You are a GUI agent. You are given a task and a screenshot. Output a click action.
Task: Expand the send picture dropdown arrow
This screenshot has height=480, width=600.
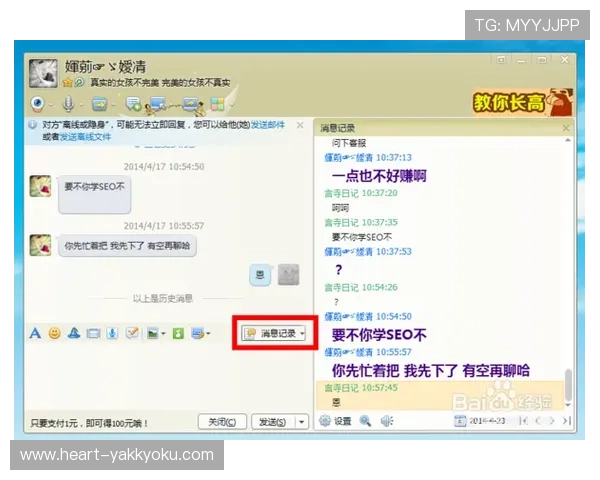163,334
